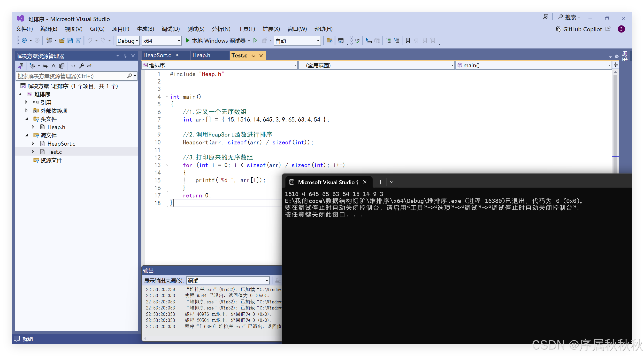This screenshot has width=644, height=356.
Task: Toggle auto-hide pin on Solution Explorer panel
Action: (x=125, y=55)
